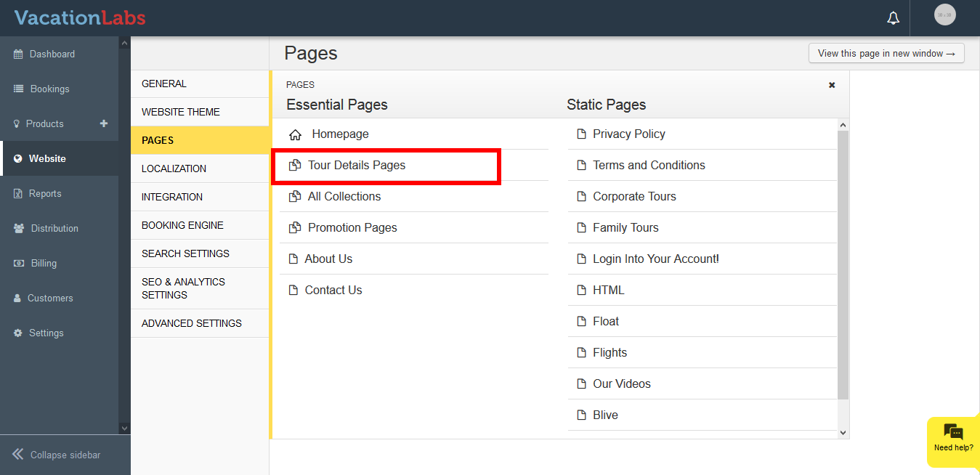Click the Dashboard calendar icon
Viewport: 980px width, 475px height.
tap(18, 54)
